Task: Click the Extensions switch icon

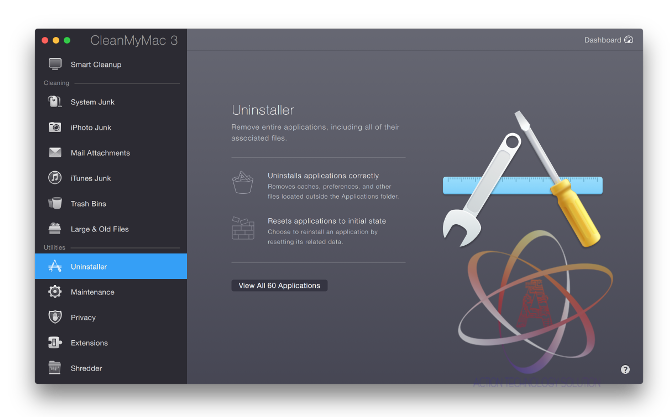Action: (x=55, y=342)
